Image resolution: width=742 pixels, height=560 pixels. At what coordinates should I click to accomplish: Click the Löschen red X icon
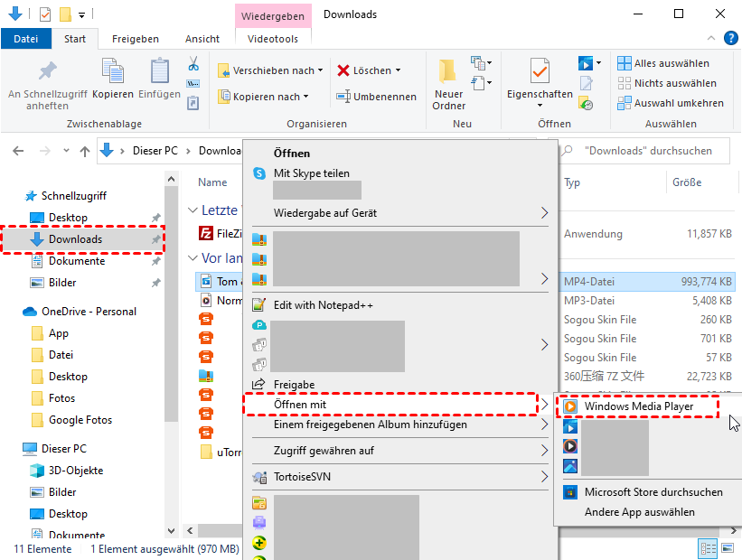pos(343,70)
